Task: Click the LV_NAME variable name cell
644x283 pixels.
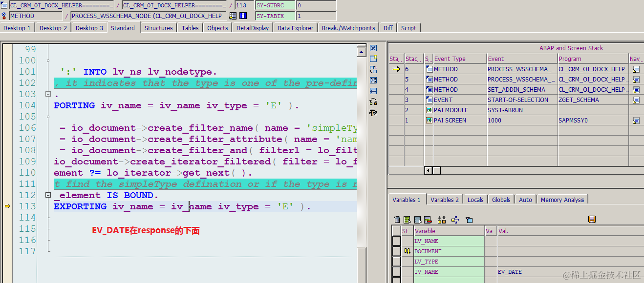Action: [449, 241]
